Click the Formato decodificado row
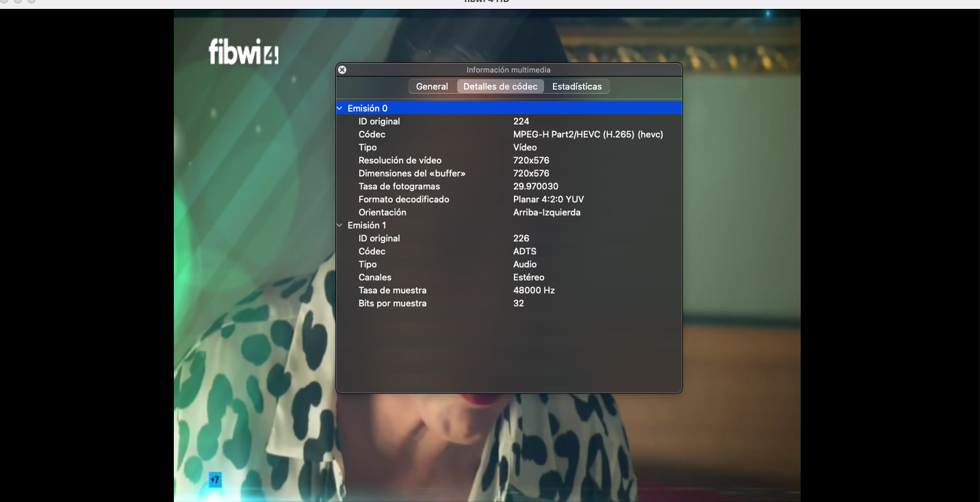The height and width of the screenshot is (502, 980). [x=404, y=200]
